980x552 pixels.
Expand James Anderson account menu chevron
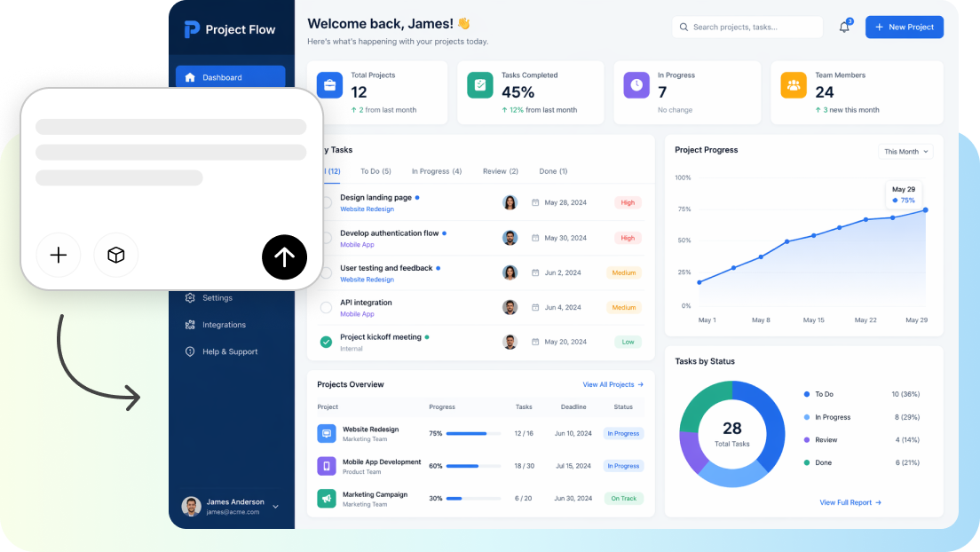tap(275, 507)
